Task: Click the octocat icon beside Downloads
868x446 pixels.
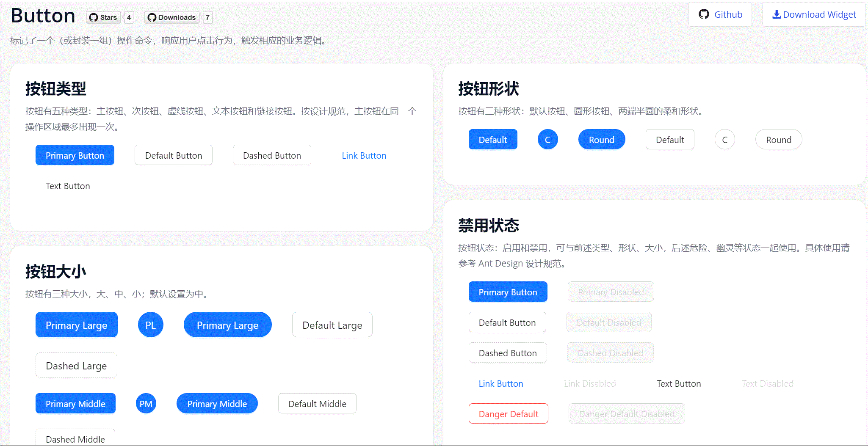Action: click(152, 17)
